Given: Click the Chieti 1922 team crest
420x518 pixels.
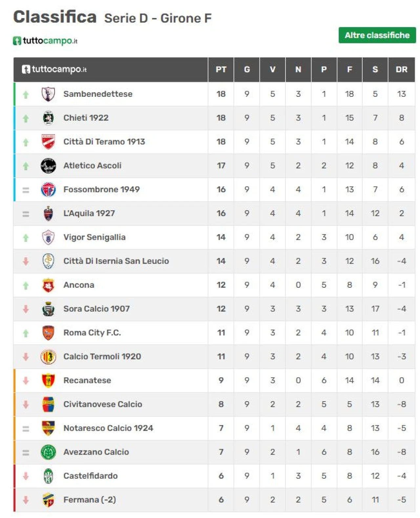Looking at the screenshot, I should point(48,118).
